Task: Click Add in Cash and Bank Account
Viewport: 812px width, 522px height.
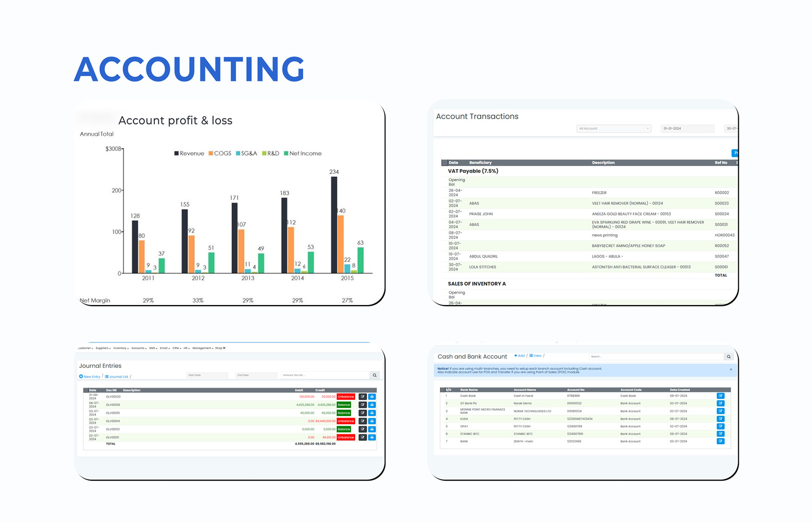Action: 519,356
